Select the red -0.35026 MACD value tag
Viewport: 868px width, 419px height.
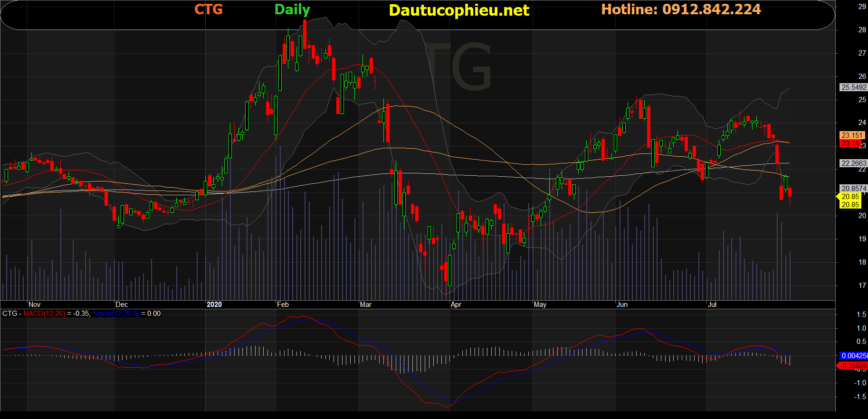click(x=853, y=366)
